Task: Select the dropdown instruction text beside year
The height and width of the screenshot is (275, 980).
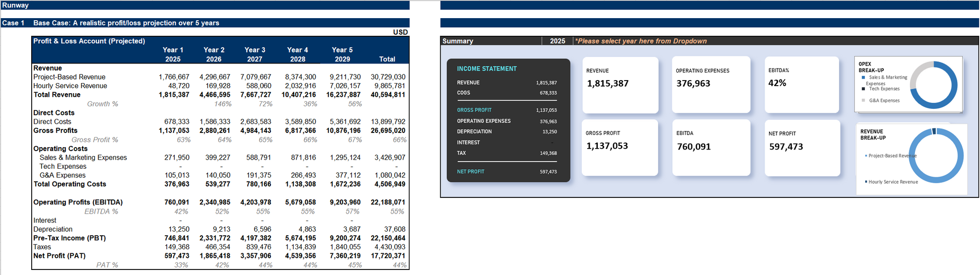Action: pos(641,41)
